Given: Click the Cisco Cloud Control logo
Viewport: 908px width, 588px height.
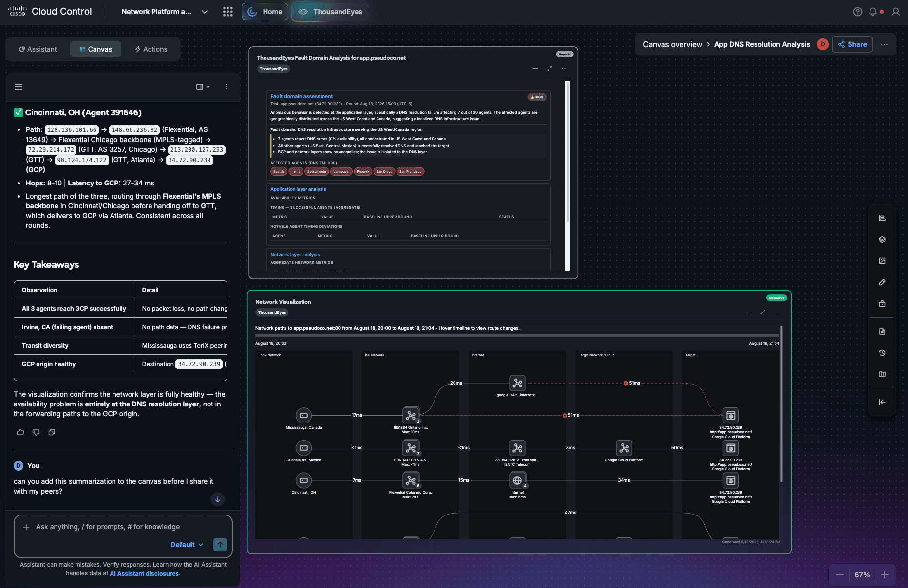Looking at the screenshot, I should 50,11.
